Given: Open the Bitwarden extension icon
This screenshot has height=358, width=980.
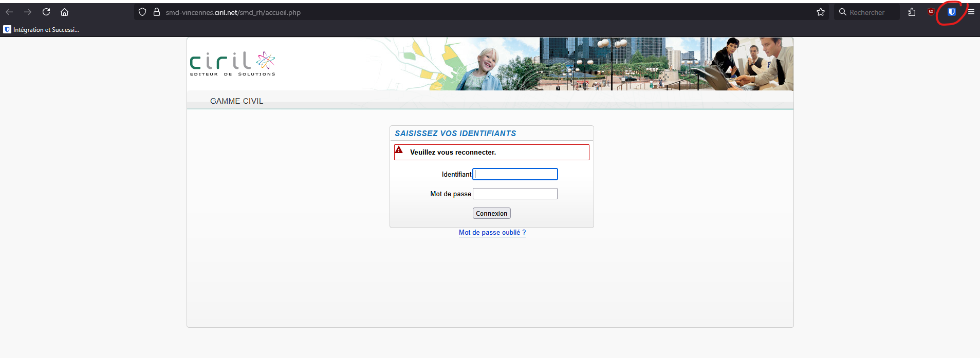Looking at the screenshot, I should pyautogui.click(x=952, y=12).
